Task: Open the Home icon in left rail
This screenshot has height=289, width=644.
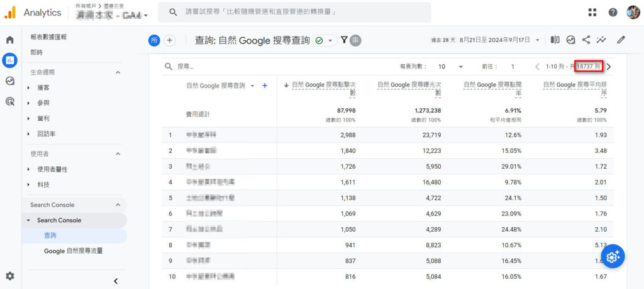Action: (9, 40)
